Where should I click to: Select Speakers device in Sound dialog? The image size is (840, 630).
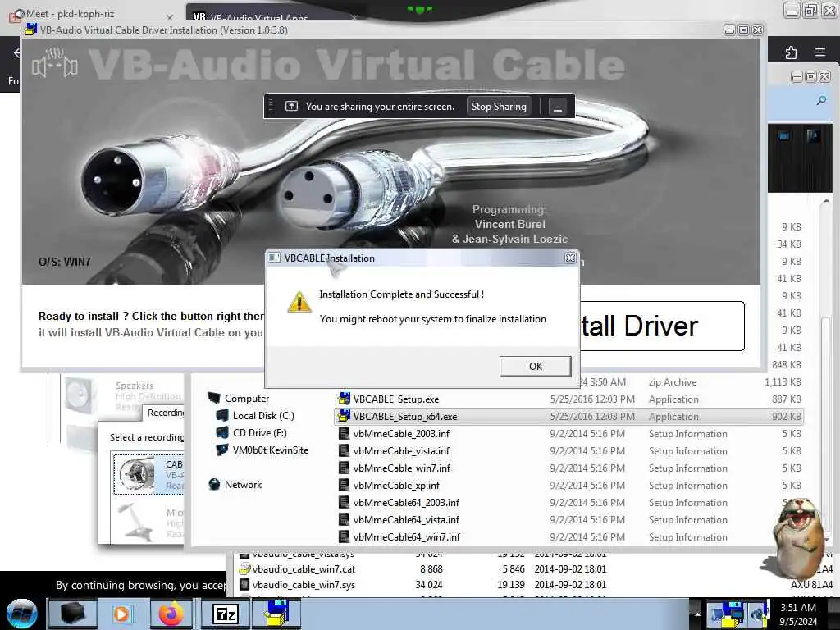tap(123, 395)
